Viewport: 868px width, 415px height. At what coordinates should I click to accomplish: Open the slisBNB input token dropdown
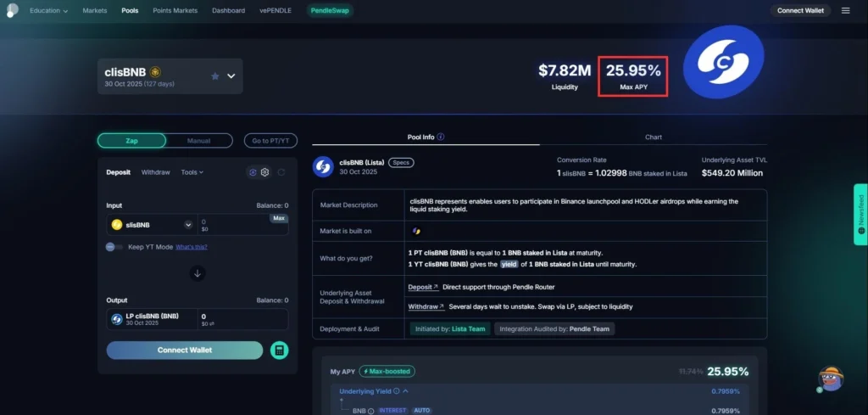click(188, 225)
